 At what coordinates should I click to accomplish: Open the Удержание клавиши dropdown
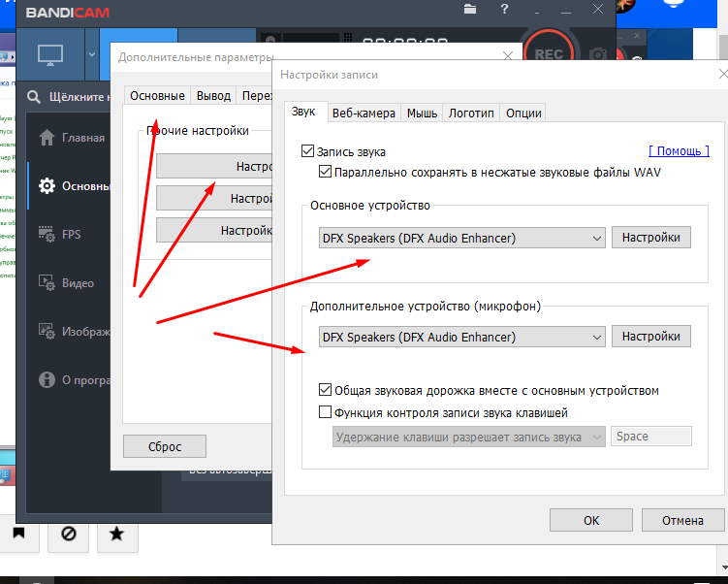pyautogui.click(x=469, y=437)
